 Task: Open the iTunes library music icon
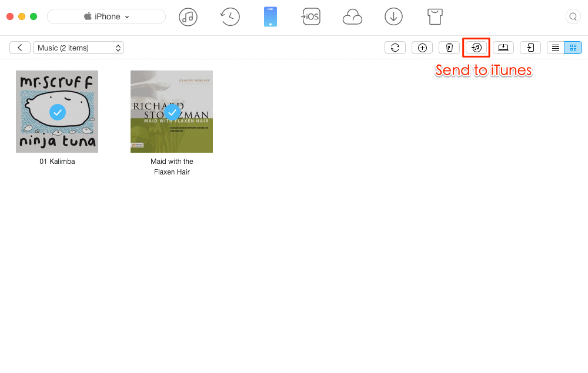pos(188,17)
